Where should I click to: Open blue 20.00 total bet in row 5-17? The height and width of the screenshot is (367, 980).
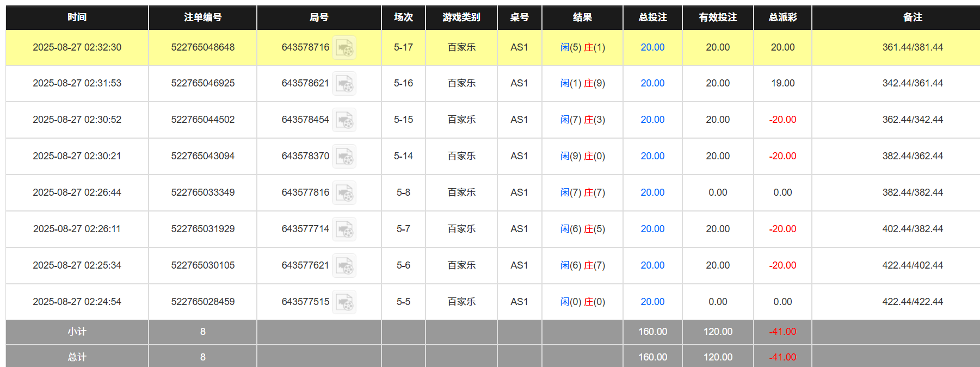click(x=652, y=47)
